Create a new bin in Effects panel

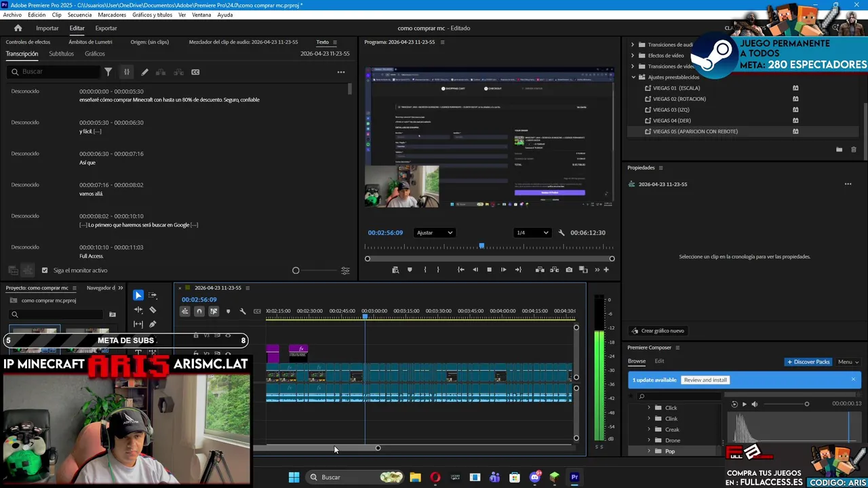point(840,150)
